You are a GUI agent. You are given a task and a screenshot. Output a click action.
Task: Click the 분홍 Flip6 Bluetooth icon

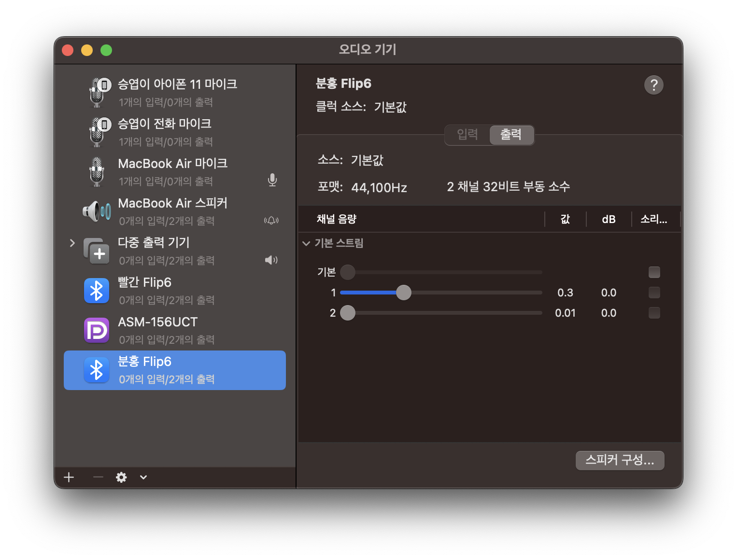tap(97, 370)
